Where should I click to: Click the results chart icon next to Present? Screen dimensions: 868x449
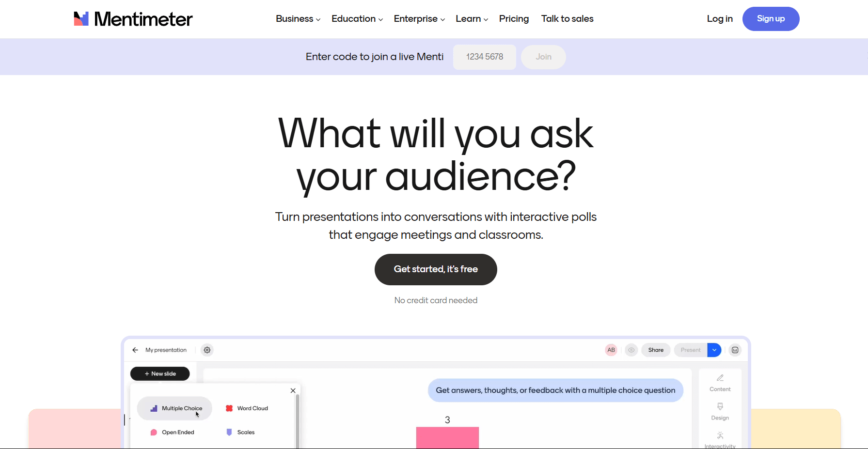735,350
